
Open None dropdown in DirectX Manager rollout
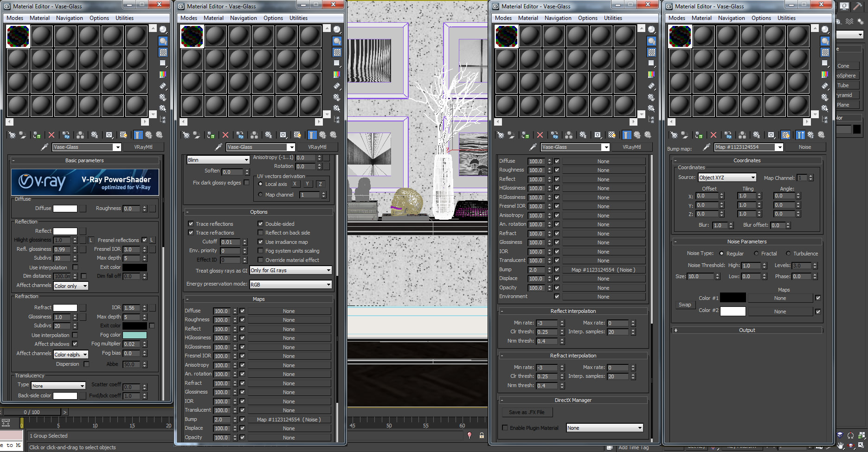coord(605,428)
